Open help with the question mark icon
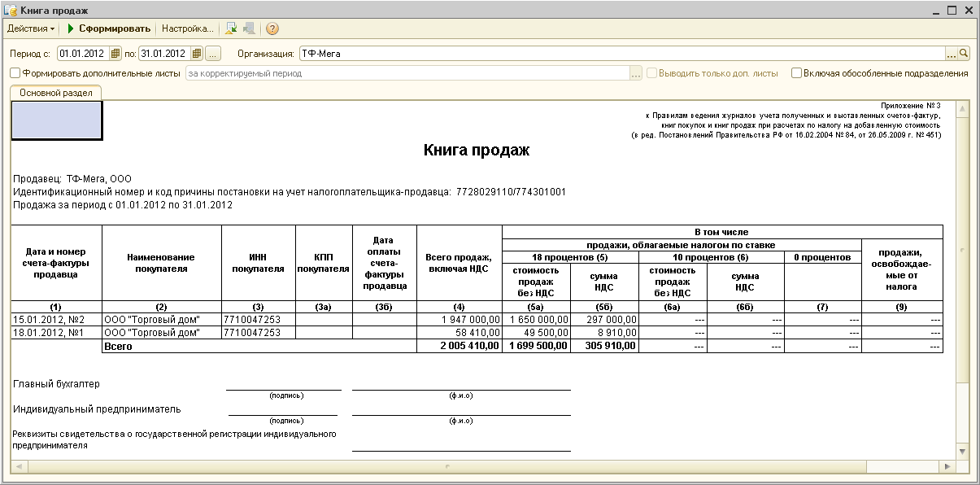Viewport: 980px width, 485px height. coord(272,28)
